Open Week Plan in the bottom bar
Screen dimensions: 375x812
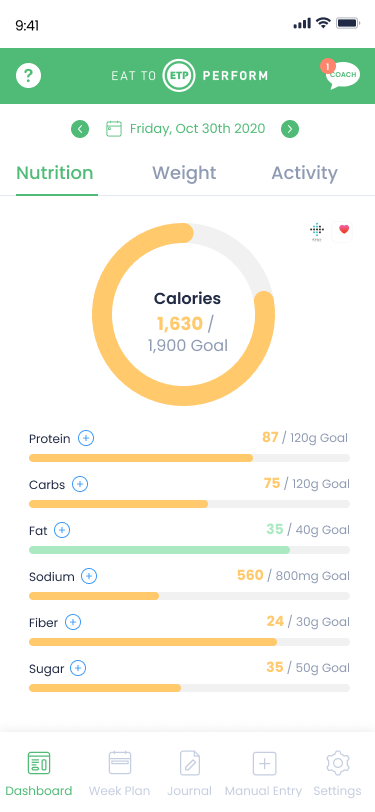120,775
